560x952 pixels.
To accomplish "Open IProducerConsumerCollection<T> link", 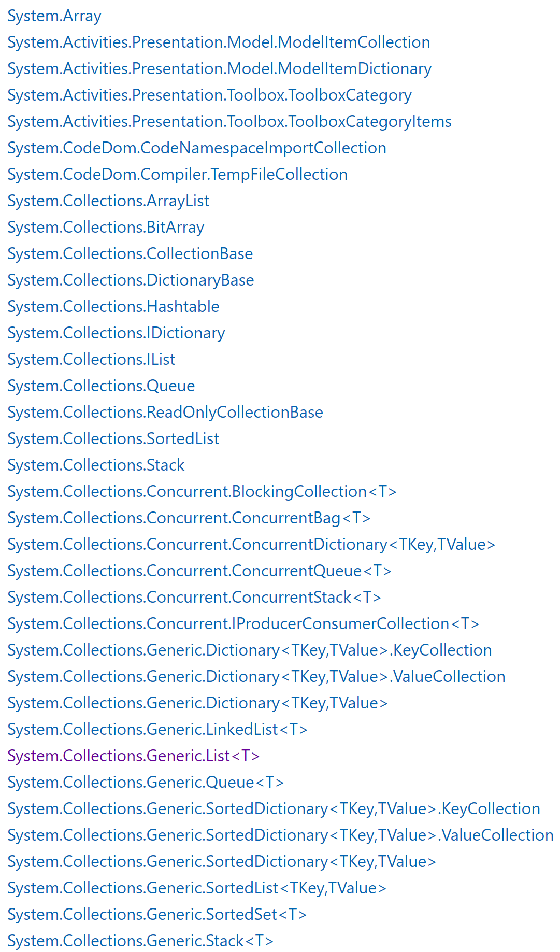I will pyautogui.click(x=243, y=624).
